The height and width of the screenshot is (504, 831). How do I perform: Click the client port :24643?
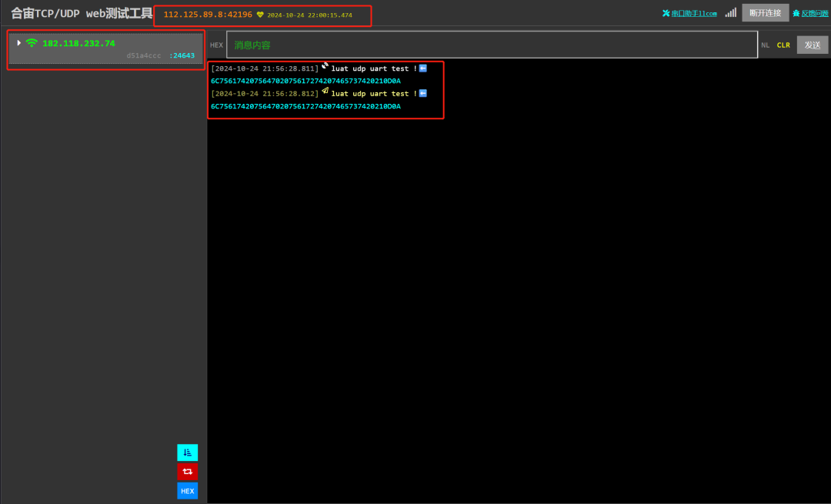pos(182,55)
